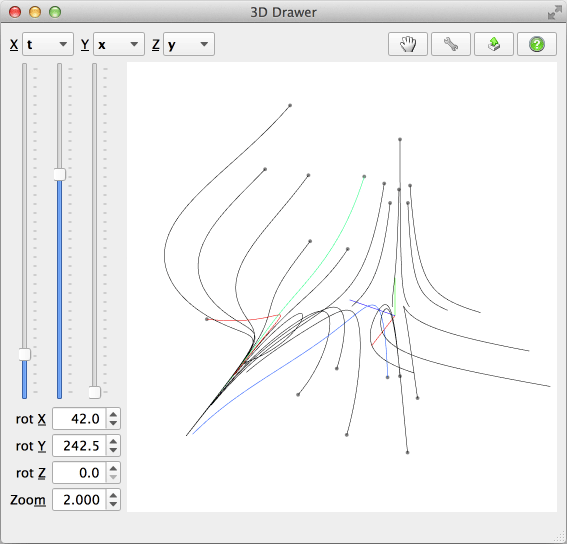Toggle fullscreen using the title bar arrows

(554, 13)
